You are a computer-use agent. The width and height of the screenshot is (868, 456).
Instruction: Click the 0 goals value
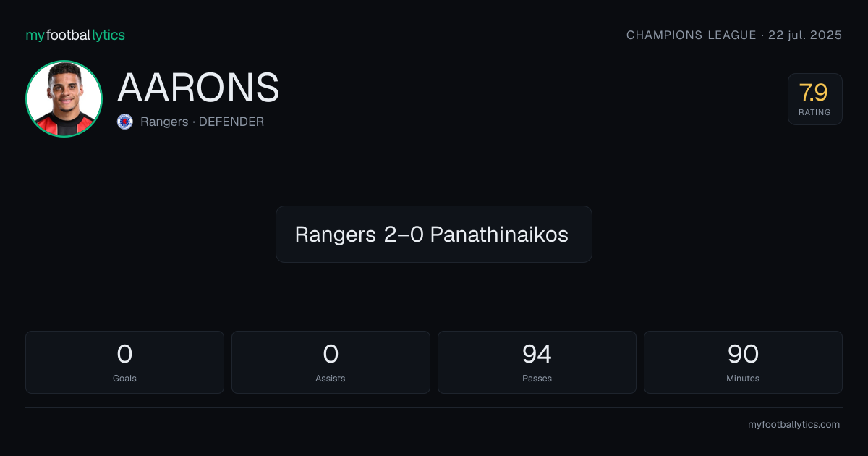(124, 354)
